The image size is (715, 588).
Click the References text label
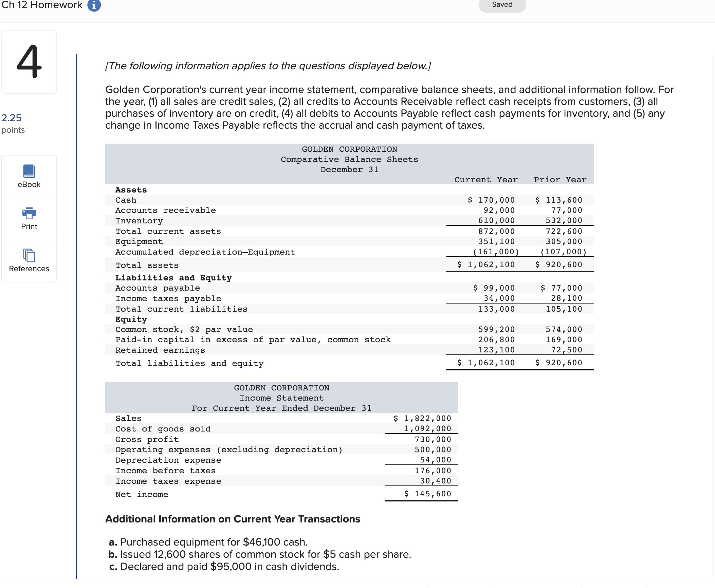coord(29,269)
